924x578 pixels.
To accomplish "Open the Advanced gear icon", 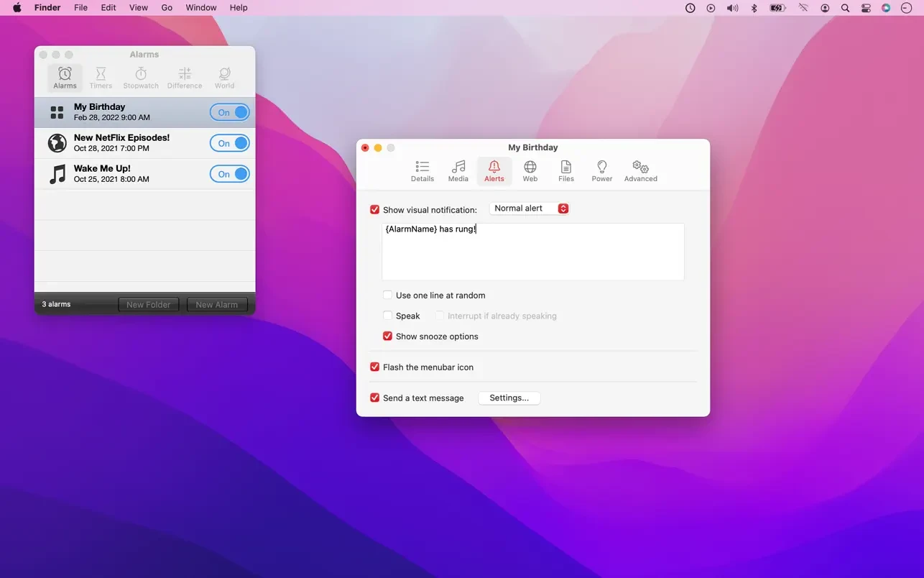I will [640, 171].
